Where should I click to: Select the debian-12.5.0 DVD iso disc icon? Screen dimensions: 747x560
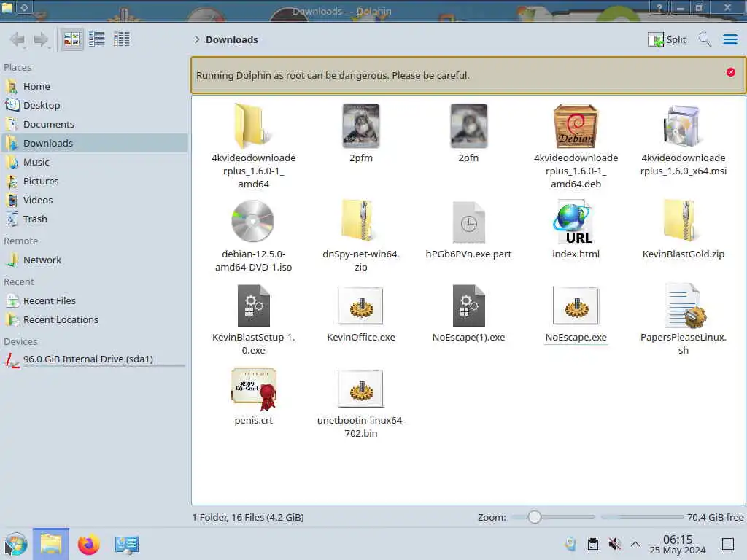pos(253,222)
